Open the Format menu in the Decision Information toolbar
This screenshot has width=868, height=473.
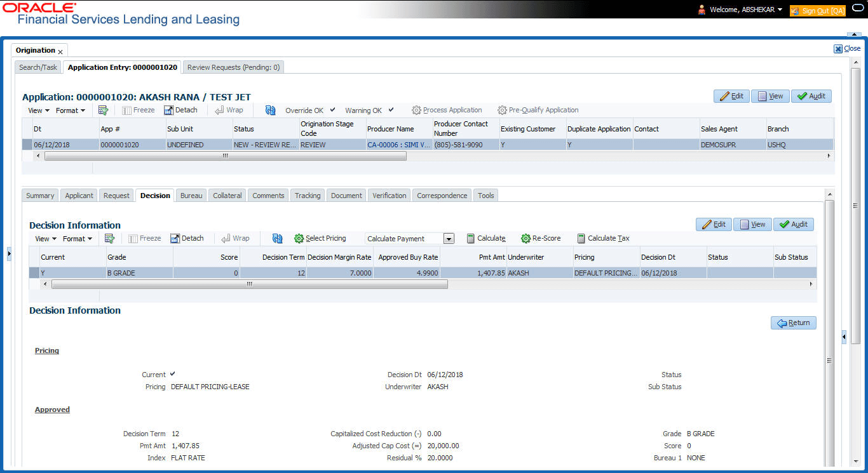78,239
